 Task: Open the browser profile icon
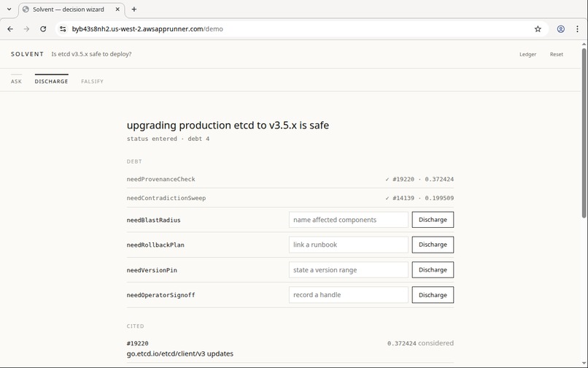point(560,29)
